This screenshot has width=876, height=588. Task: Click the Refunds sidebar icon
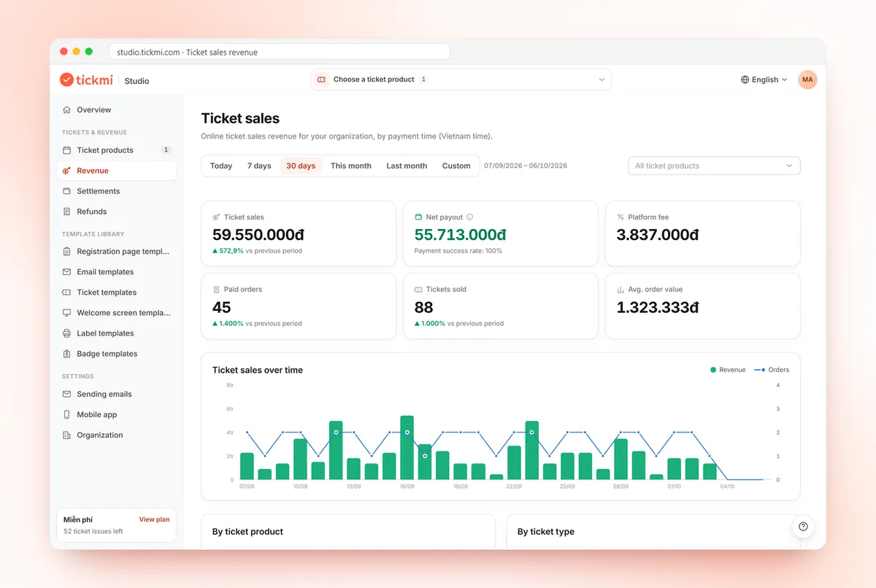point(67,212)
